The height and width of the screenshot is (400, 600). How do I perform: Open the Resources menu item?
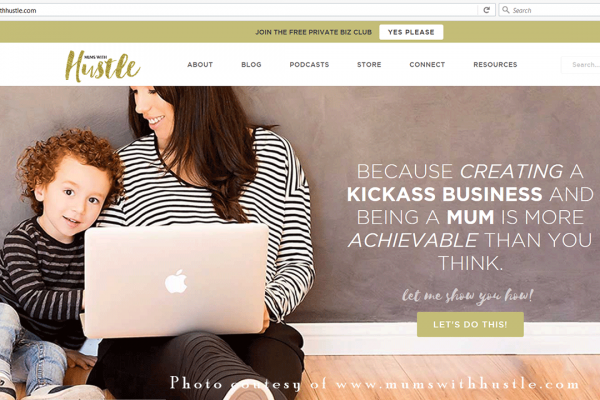click(495, 65)
